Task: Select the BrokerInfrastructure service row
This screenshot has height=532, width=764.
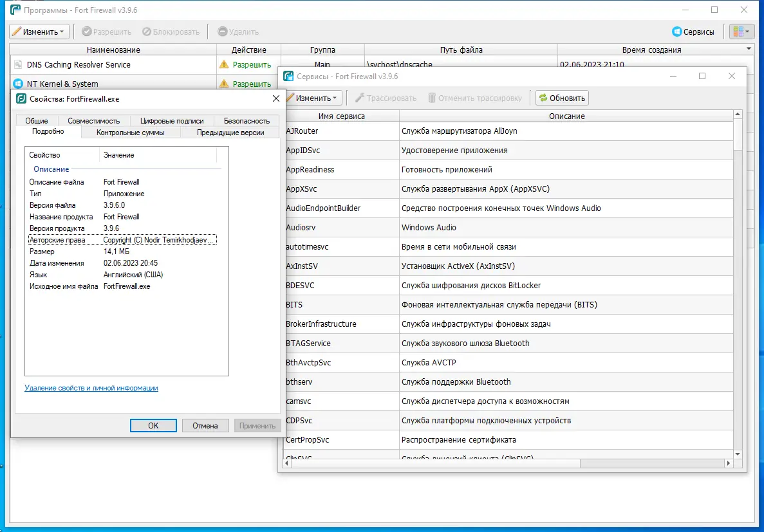Action: click(x=508, y=324)
